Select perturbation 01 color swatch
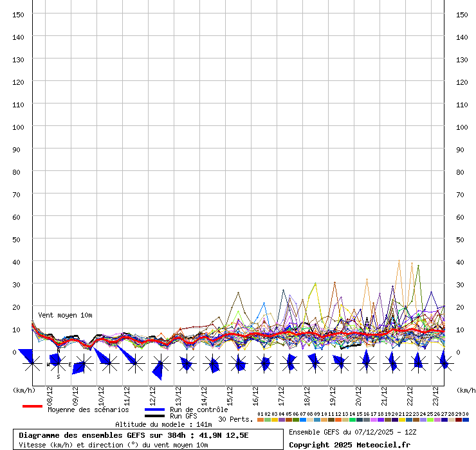 261,420
